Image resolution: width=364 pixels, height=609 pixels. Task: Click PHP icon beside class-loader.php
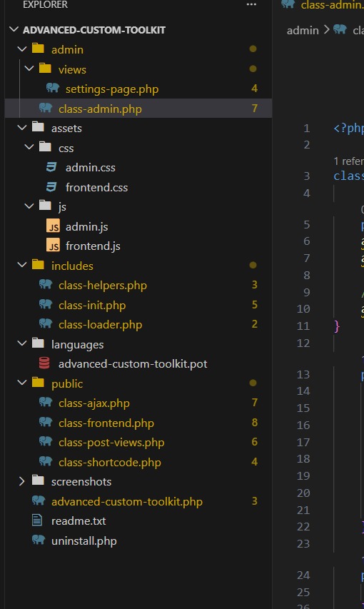click(x=46, y=323)
